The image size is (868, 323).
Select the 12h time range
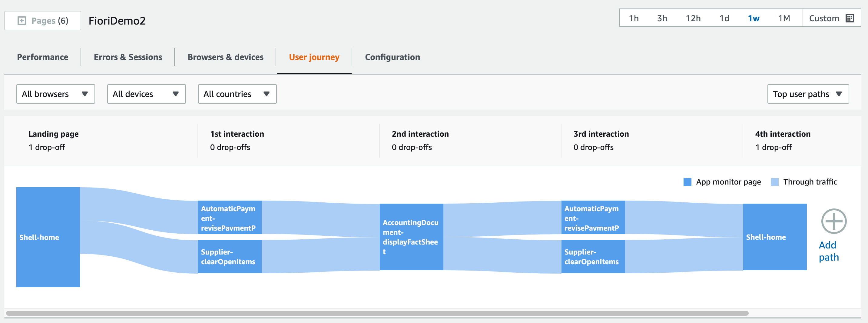pyautogui.click(x=693, y=18)
